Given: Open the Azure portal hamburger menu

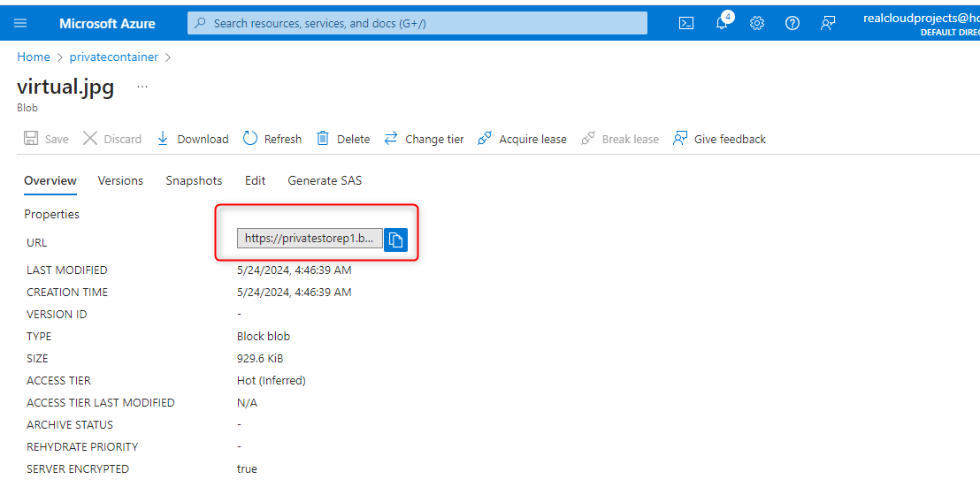Looking at the screenshot, I should (x=21, y=23).
